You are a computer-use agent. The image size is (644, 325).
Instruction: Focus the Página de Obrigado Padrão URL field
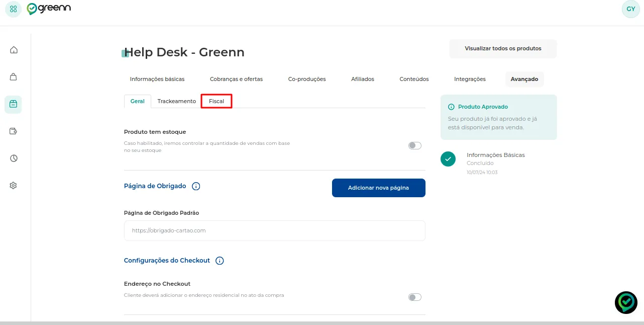(x=275, y=230)
